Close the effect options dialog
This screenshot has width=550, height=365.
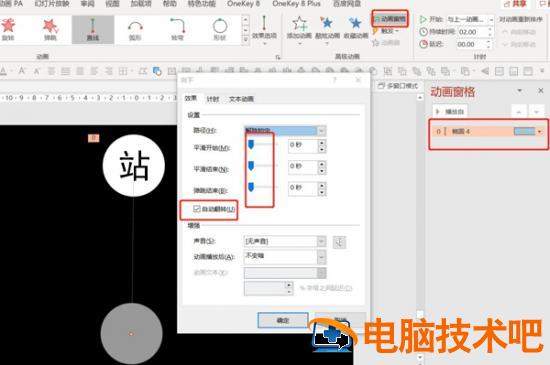(358, 80)
